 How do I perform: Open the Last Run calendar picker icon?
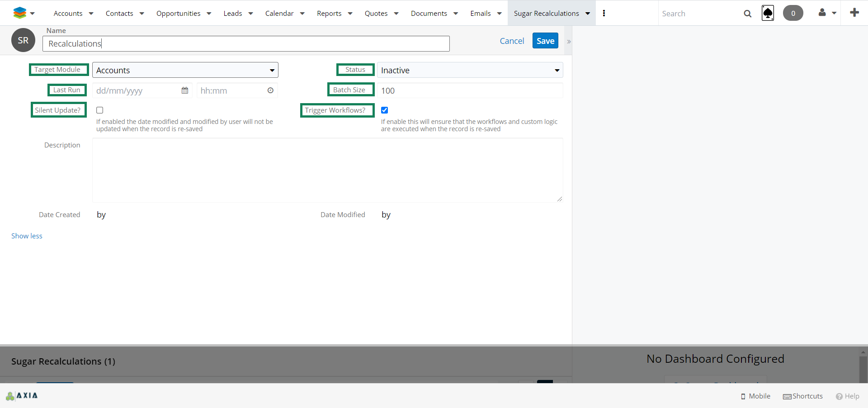click(x=185, y=90)
